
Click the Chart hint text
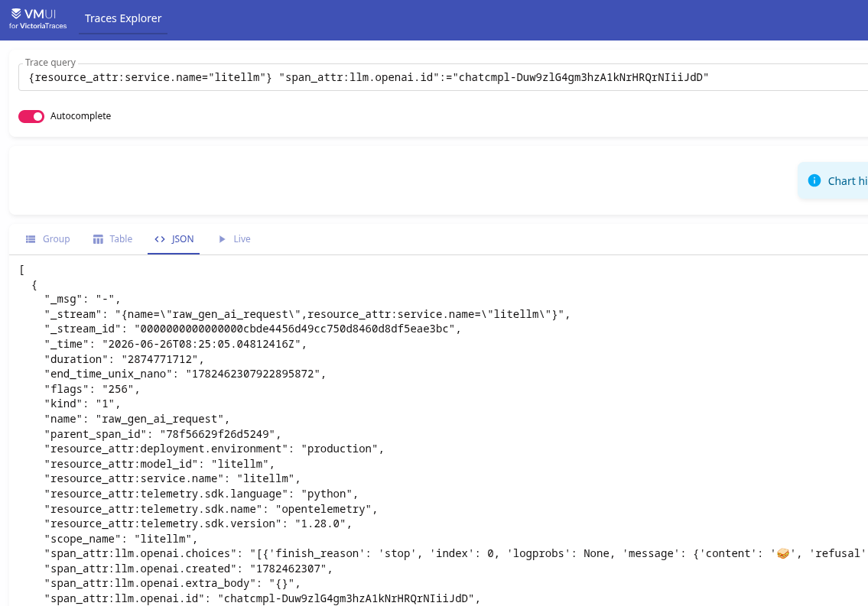[847, 181]
